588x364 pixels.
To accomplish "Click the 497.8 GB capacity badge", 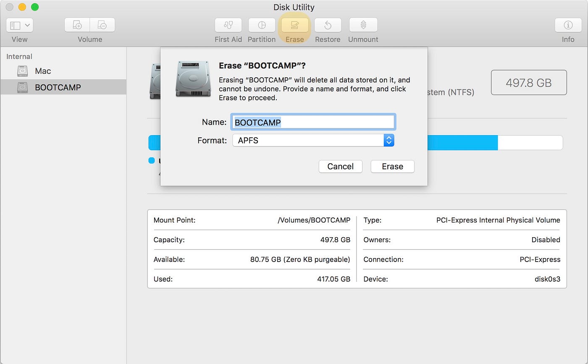I will [x=528, y=82].
